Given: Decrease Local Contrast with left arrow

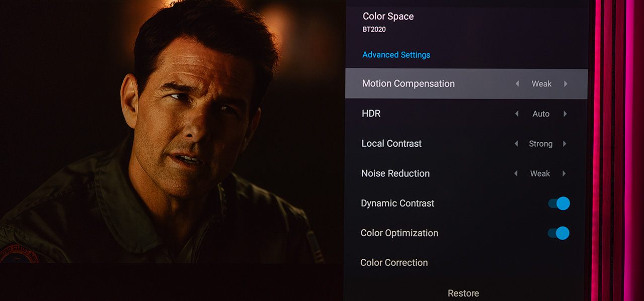Looking at the screenshot, I should coord(516,144).
